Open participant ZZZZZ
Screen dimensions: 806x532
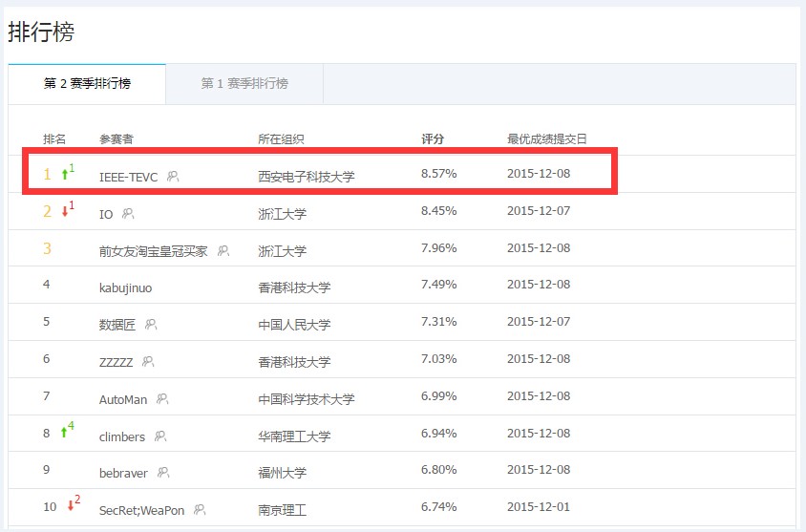(x=116, y=362)
